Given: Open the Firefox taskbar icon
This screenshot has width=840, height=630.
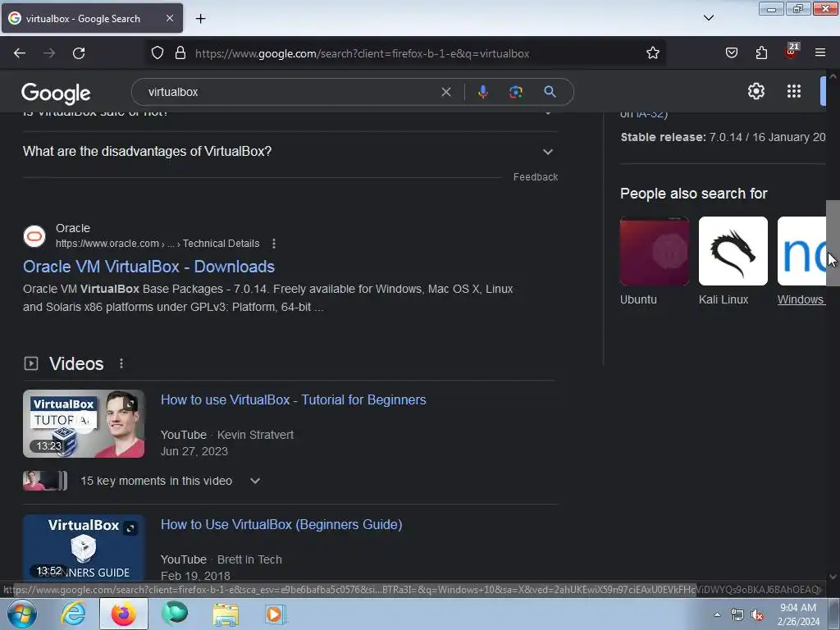Looking at the screenshot, I should pyautogui.click(x=123, y=614).
